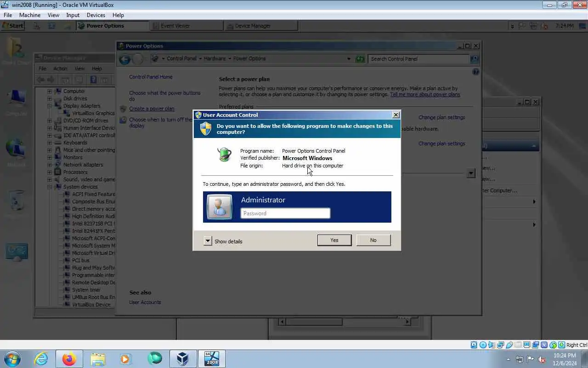The width and height of the screenshot is (588, 368).
Task: Open the VirtualBox File menu
Action: [8, 15]
